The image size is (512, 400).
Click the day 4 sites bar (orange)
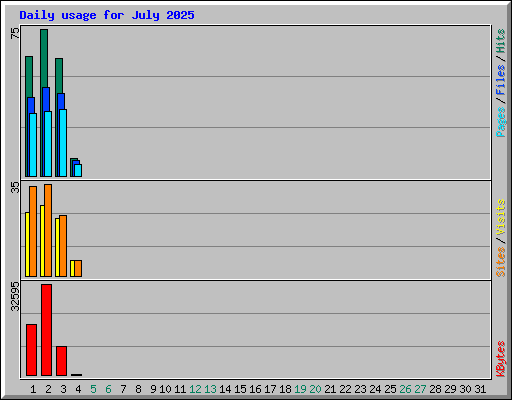pos(78,268)
